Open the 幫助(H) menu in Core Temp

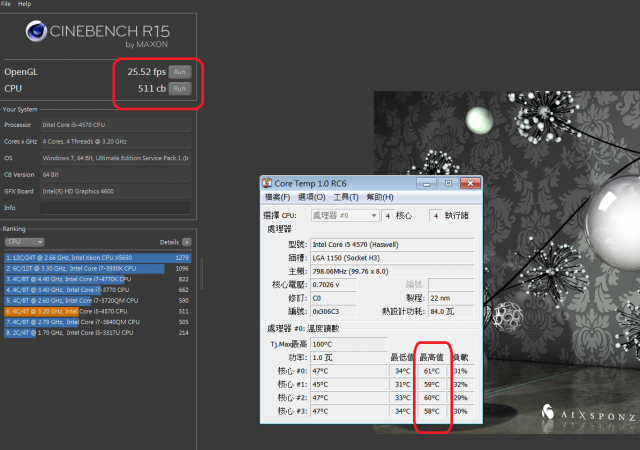pyautogui.click(x=380, y=197)
